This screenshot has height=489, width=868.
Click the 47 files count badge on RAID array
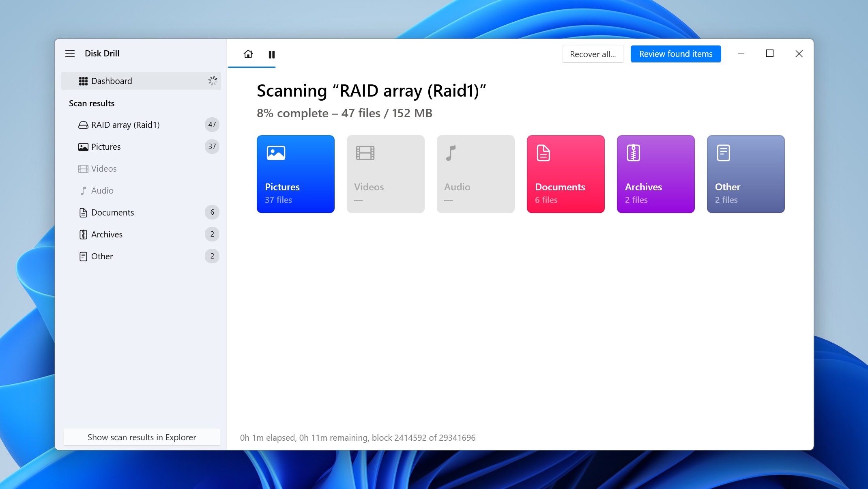point(212,125)
